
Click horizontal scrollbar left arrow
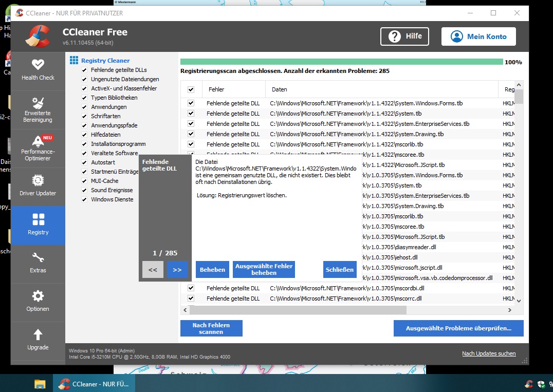coord(185,310)
